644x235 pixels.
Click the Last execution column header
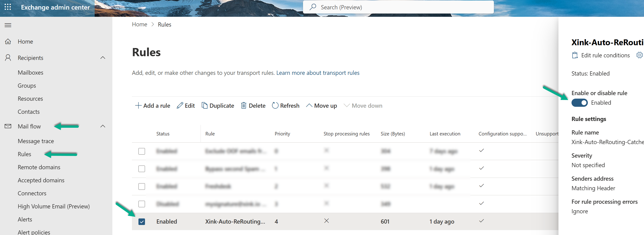pyautogui.click(x=445, y=134)
